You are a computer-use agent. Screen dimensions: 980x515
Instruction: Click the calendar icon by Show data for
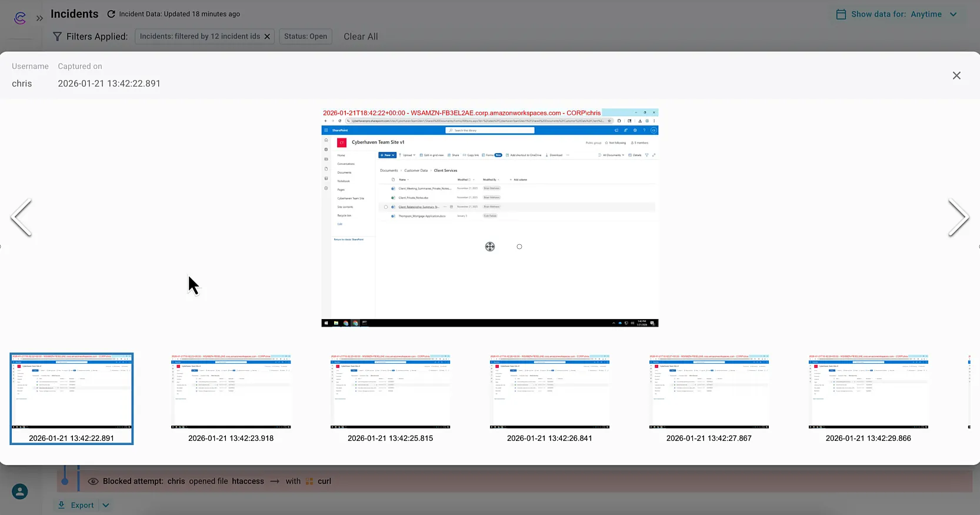click(x=841, y=14)
